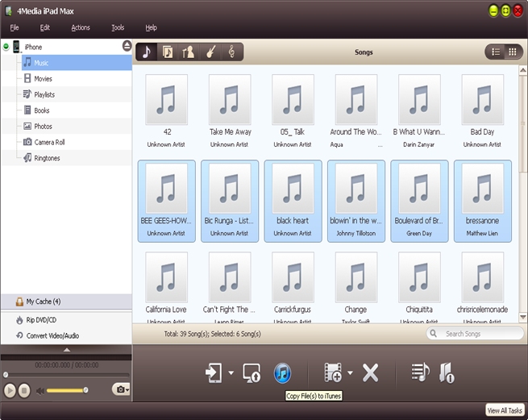Open the Help menu
This screenshot has width=528, height=420.
point(152,27)
